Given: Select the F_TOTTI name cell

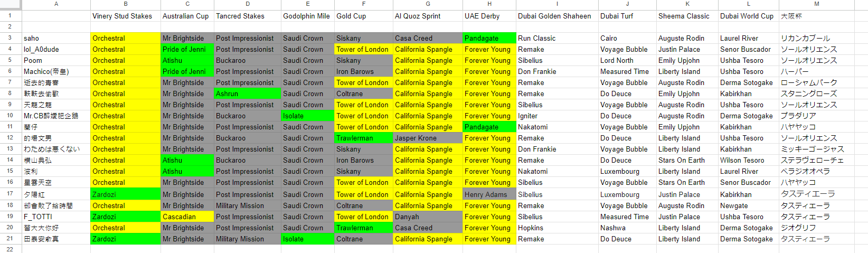Looking at the screenshot, I should click(x=56, y=217).
